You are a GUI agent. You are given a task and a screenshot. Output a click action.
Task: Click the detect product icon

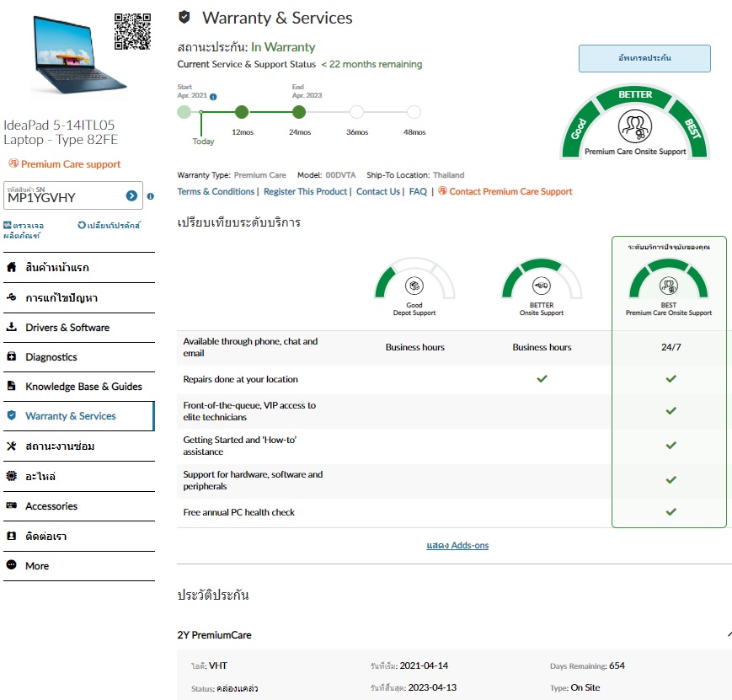pos(8,225)
